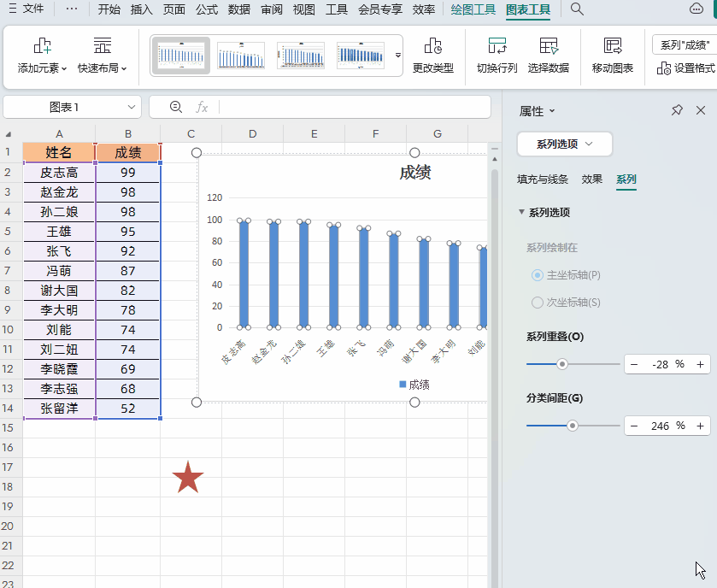Click the search magnifier icon

point(577,9)
